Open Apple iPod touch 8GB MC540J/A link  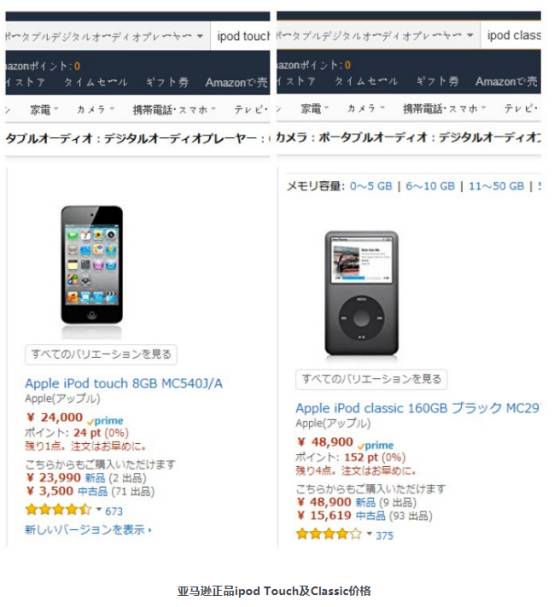coord(123,383)
